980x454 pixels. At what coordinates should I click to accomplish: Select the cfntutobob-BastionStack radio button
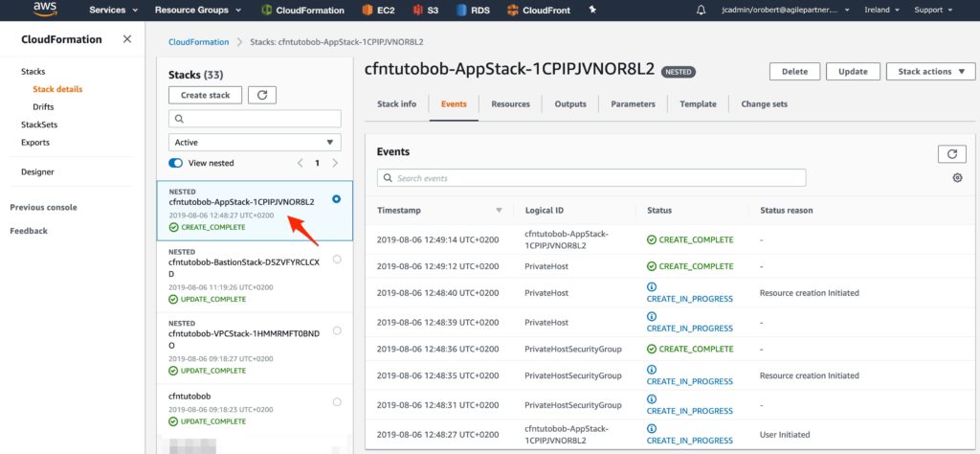(337, 259)
